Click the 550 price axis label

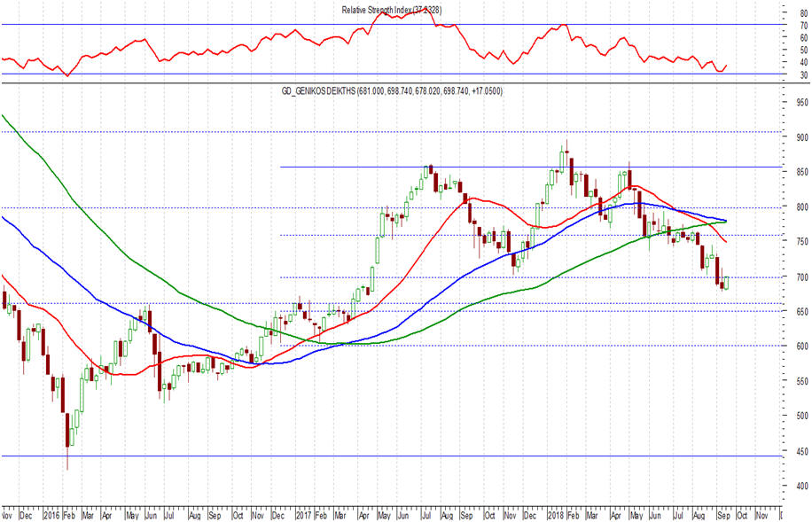click(x=802, y=380)
